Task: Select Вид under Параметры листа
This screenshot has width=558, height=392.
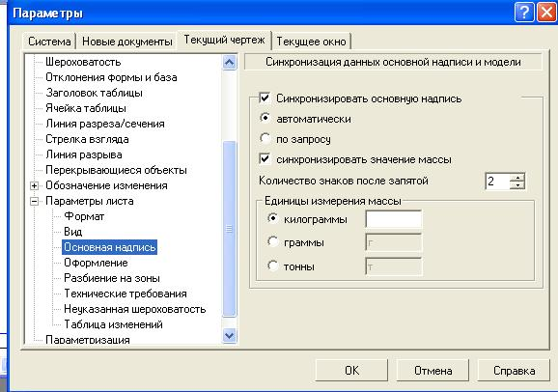Action: point(73,232)
